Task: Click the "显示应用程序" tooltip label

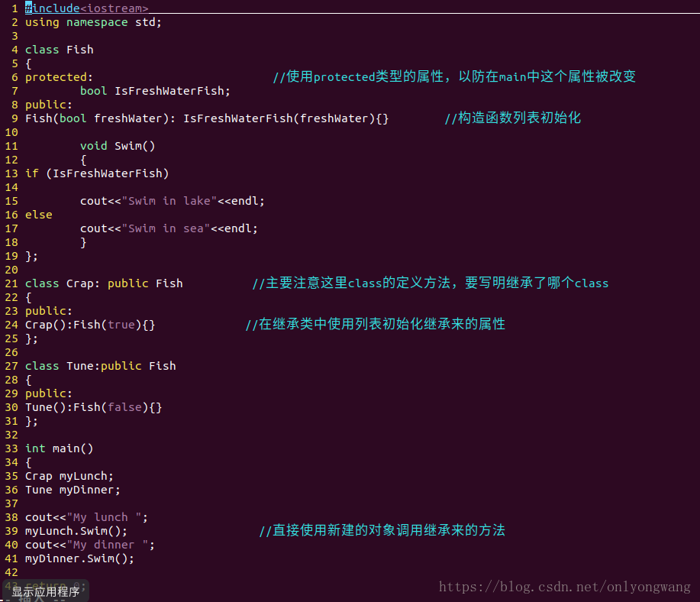Action: pos(46,591)
